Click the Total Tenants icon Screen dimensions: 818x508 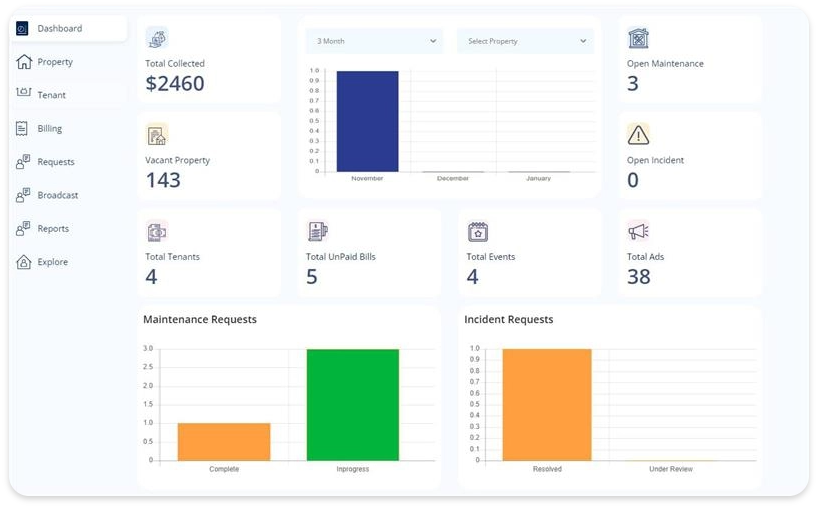[156, 231]
